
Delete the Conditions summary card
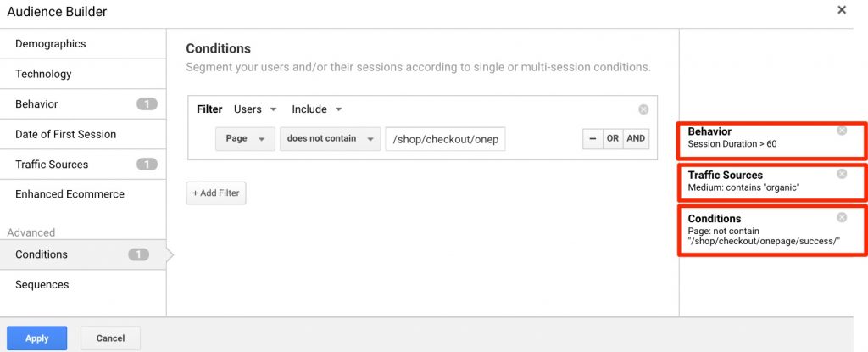point(842,217)
